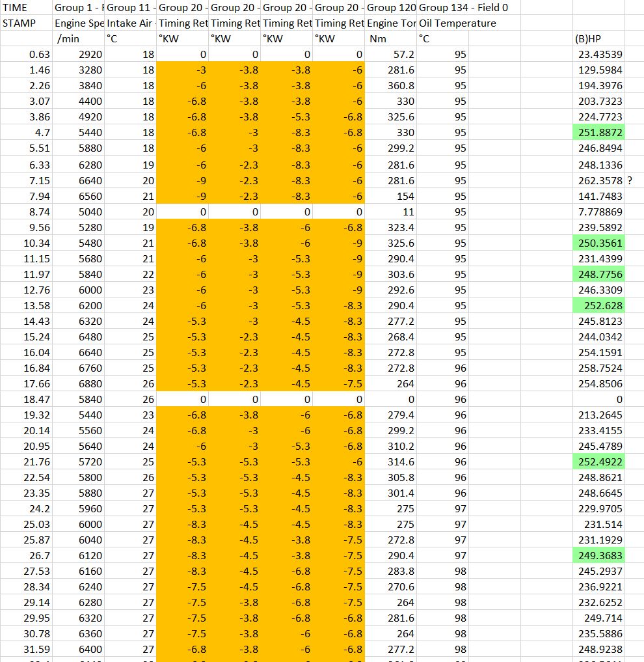Select time stamp 24.2
This screenshot has width=644, height=662.
(26, 509)
